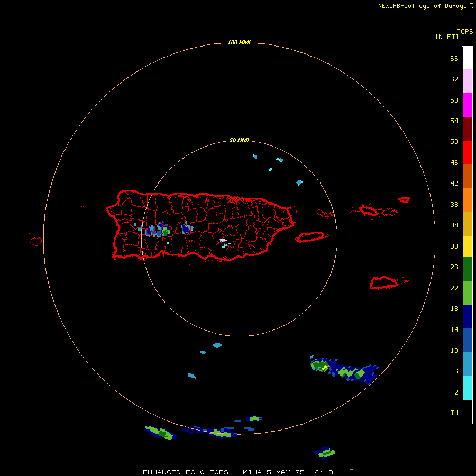The width and height of the screenshot is (476, 476).
Task: Click the 10 legend value
Action: 454,350
